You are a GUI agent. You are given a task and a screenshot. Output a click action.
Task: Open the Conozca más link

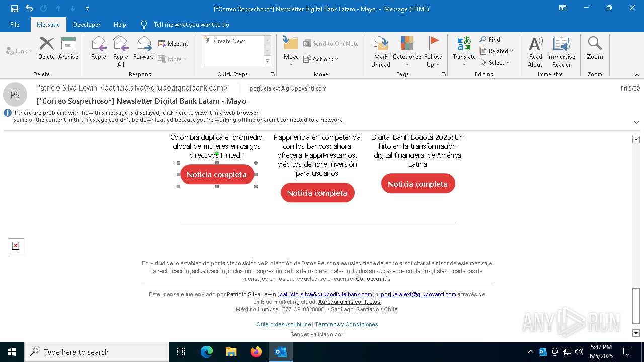373,279
